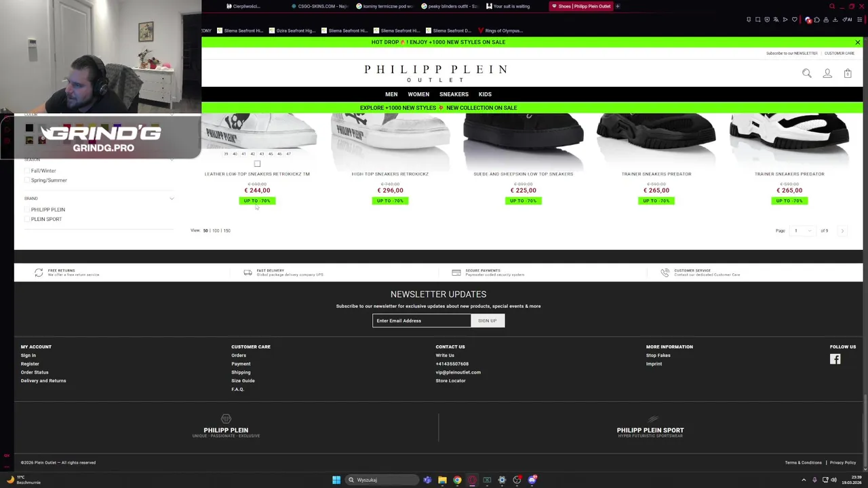Tick the Spring/Summer season checkbox

(x=28, y=180)
